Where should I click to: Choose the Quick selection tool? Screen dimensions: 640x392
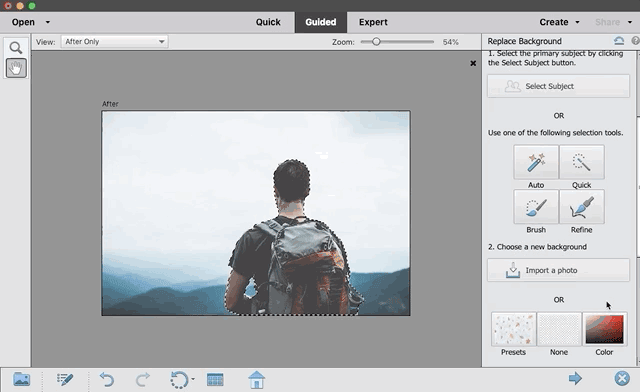pyautogui.click(x=582, y=162)
